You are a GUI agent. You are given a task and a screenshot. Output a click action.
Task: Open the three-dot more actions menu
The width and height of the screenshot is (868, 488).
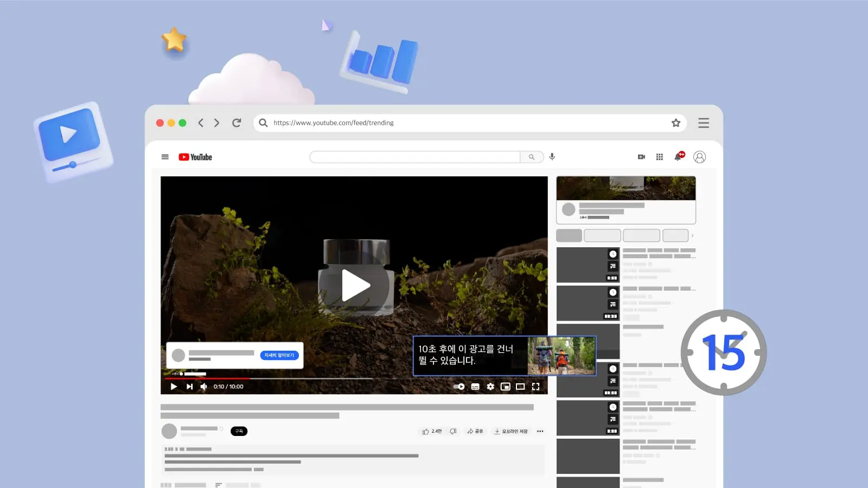point(540,432)
